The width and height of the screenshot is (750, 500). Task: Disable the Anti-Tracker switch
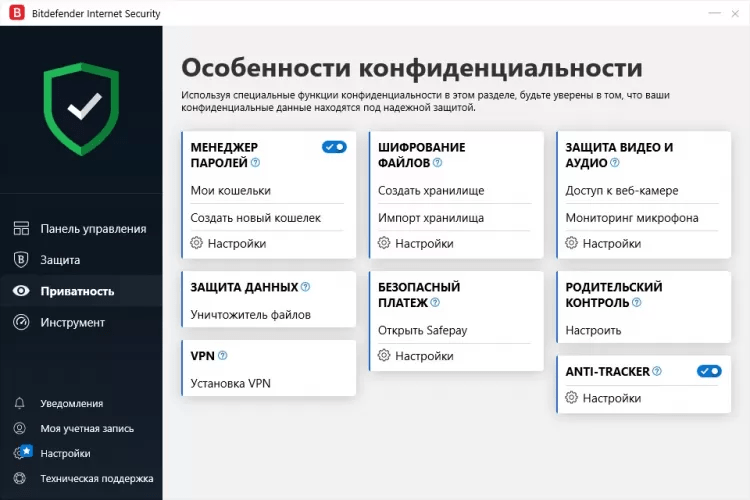click(709, 371)
